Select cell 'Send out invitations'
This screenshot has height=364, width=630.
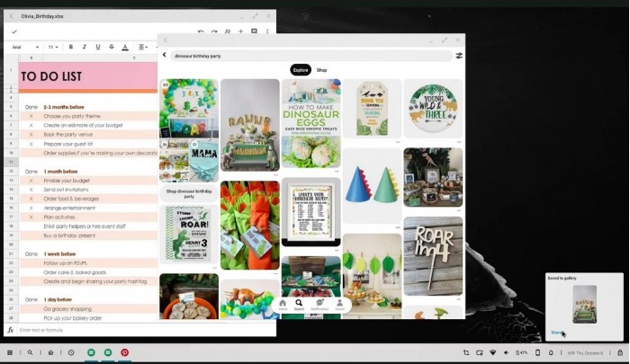[66, 190]
